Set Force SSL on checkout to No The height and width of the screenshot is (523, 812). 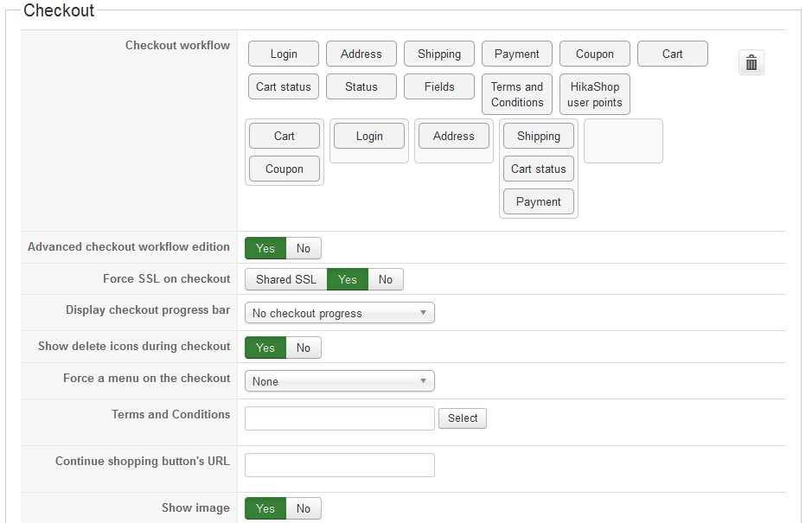[386, 279]
